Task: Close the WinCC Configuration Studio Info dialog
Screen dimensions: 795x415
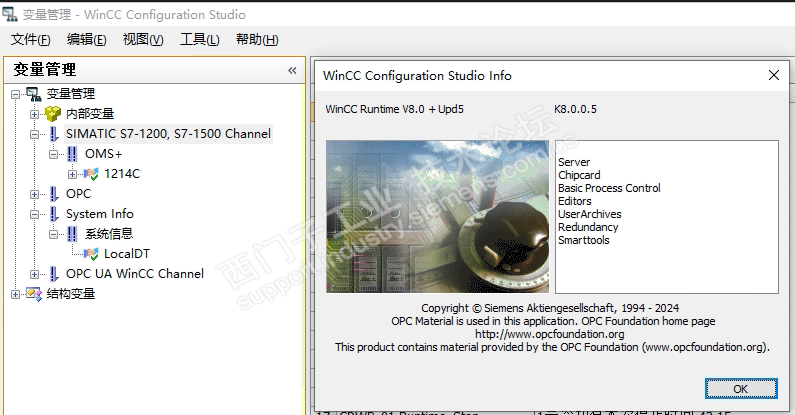Action: 774,76
